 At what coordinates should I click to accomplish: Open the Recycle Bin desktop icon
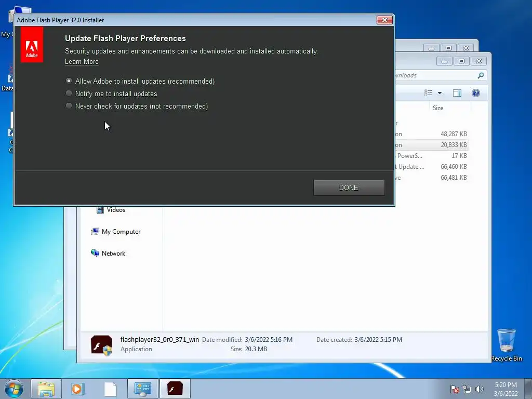pos(506,345)
